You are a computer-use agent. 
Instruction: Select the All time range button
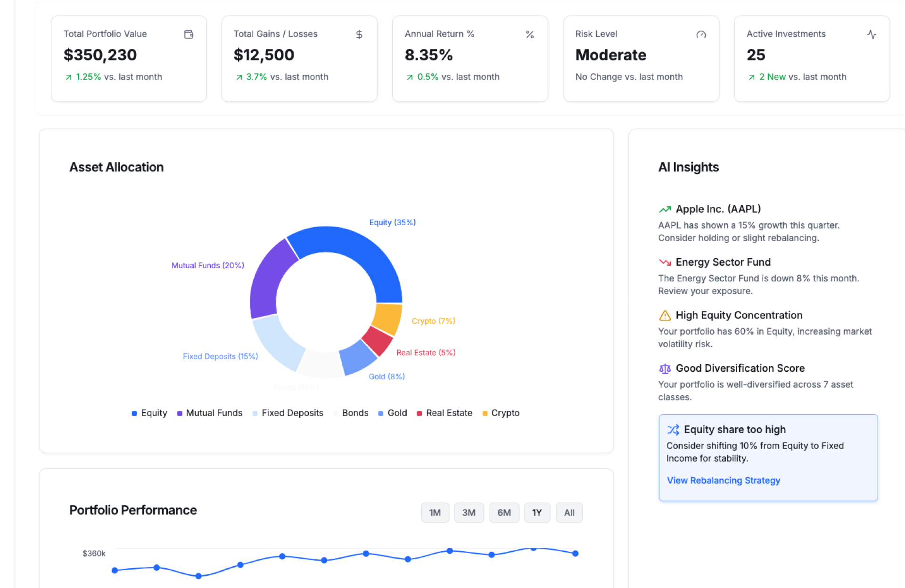click(x=569, y=513)
